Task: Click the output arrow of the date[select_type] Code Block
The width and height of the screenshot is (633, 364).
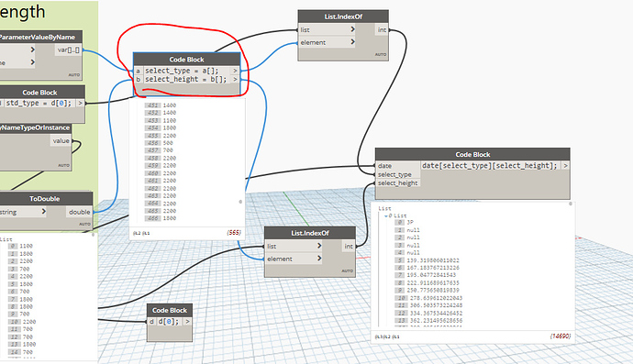Action: click(x=566, y=165)
